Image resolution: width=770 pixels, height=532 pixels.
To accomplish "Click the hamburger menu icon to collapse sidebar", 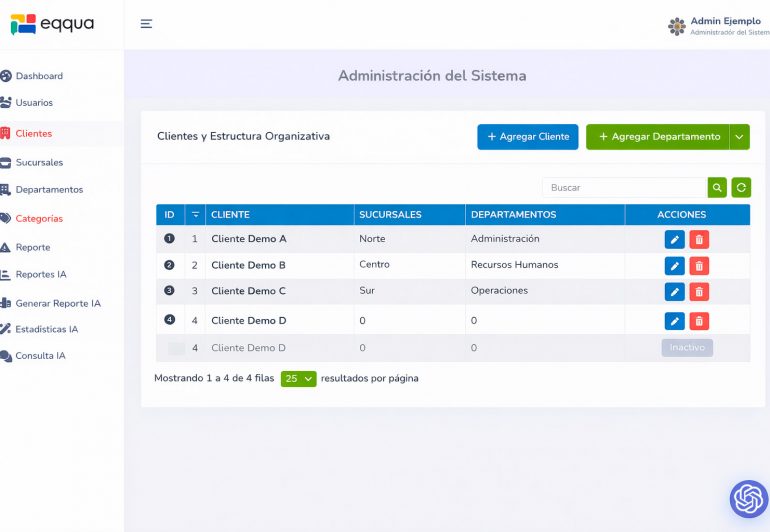I will [x=146, y=24].
